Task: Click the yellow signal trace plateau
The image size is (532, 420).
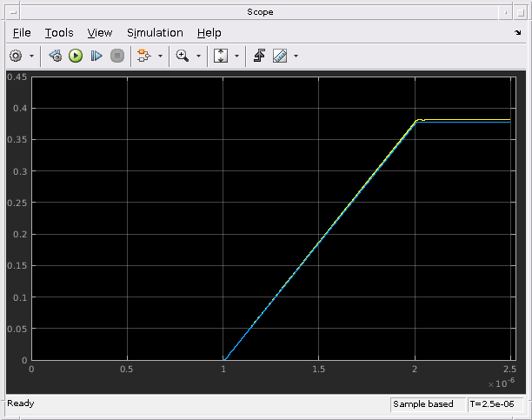Action: (465, 120)
